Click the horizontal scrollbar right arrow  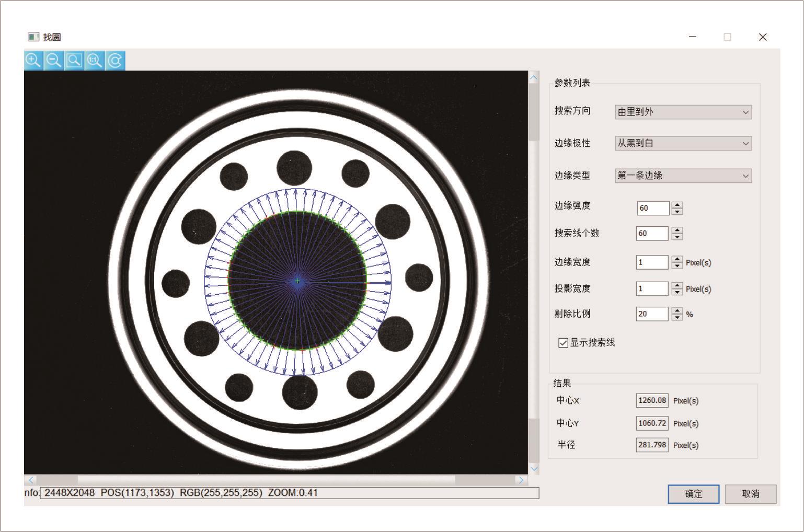coord(521,480)
